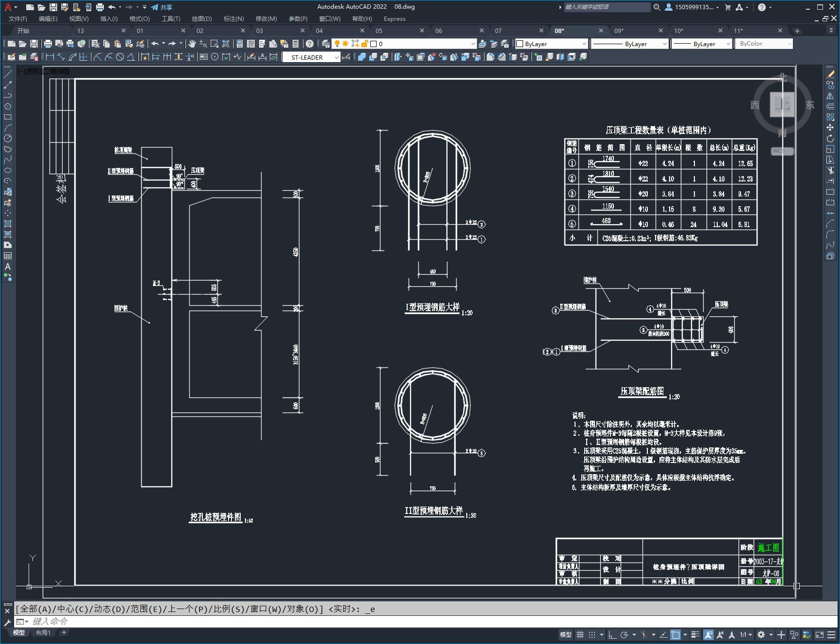Open the Express menu

pos(395,19)
